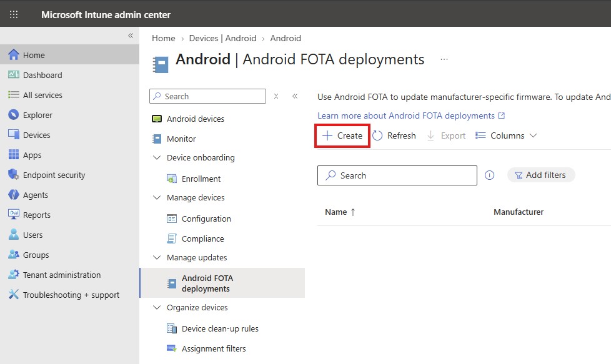Image resolution: width=611 pixels, height=364 pixels.
Task: Click the search info circle icon
Action: pyautogui.click(x=489, y=175)
